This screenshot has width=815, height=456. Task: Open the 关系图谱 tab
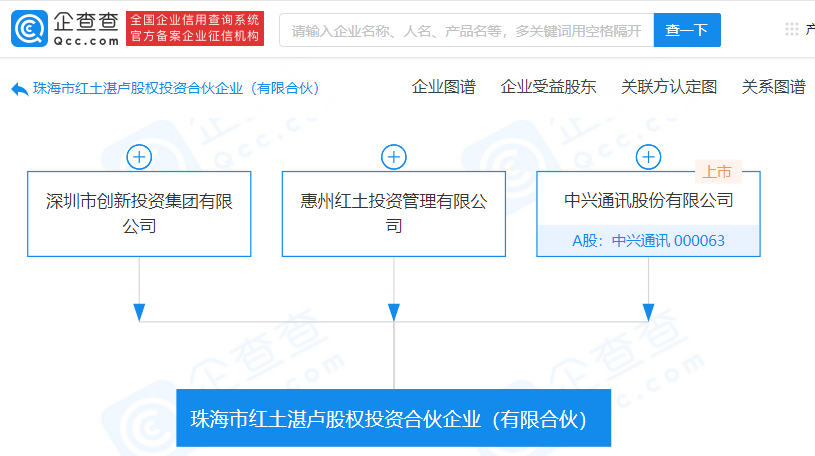(773, 87)
